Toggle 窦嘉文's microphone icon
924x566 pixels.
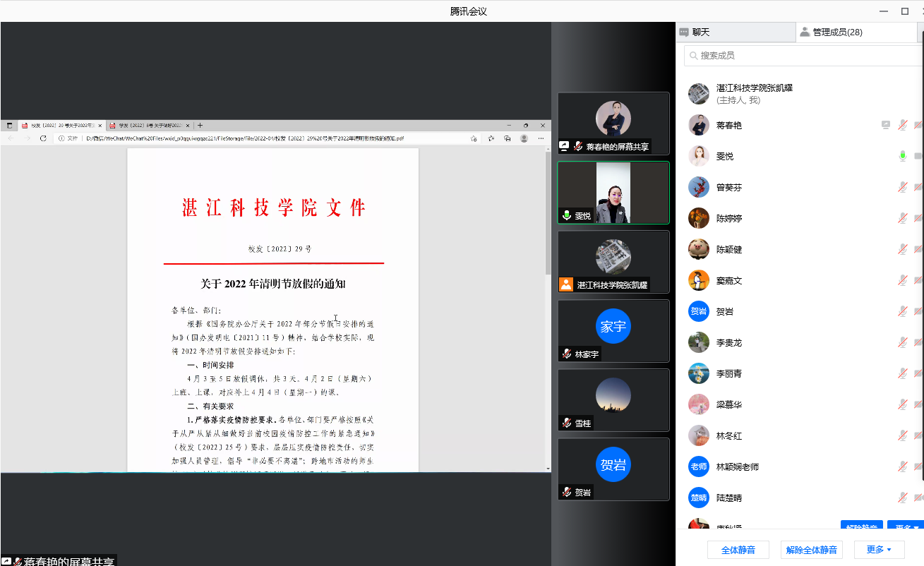[902, 280]
